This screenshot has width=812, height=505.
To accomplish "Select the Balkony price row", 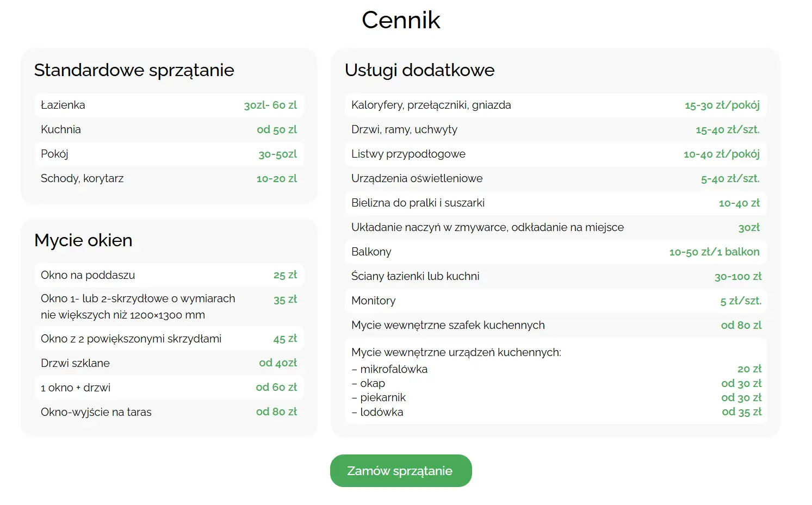I will coord(556,252).
